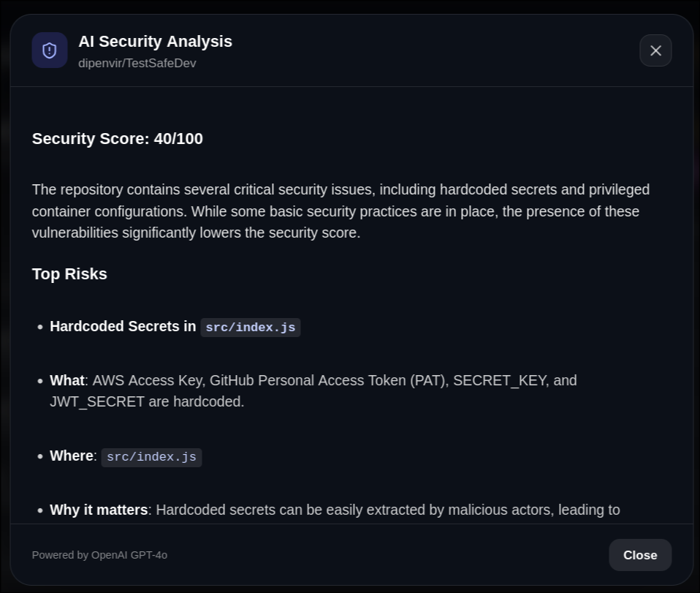Click the Hardcoded Secrets in bold text
The height and width of the screenshot is (593, 700).
(123, 327)
